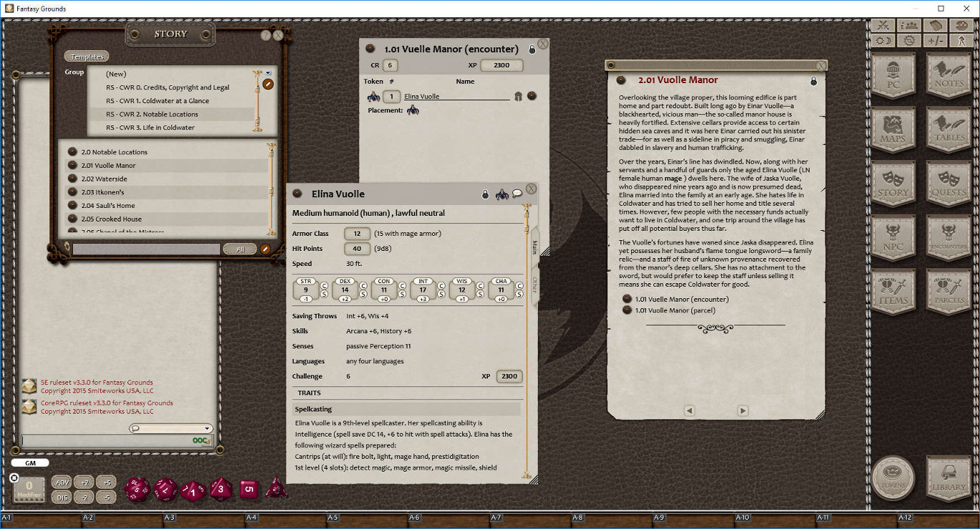The image size is (980, 529).
Task: Open the Library icon in the bottom sidebar
Action: [x=947, y=478]
